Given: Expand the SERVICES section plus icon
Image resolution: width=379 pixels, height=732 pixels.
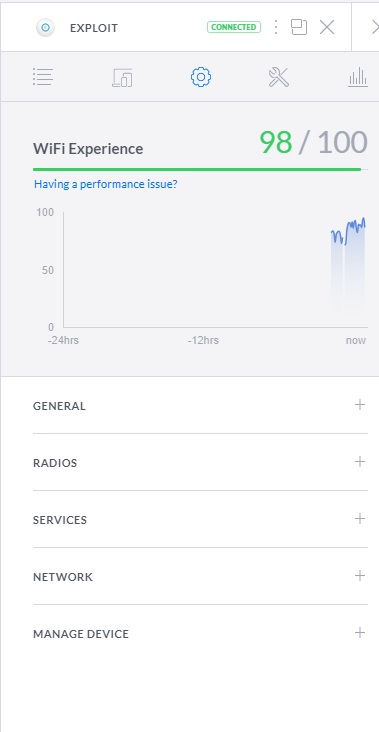Looking at the screenshot, I should [359, 518].
